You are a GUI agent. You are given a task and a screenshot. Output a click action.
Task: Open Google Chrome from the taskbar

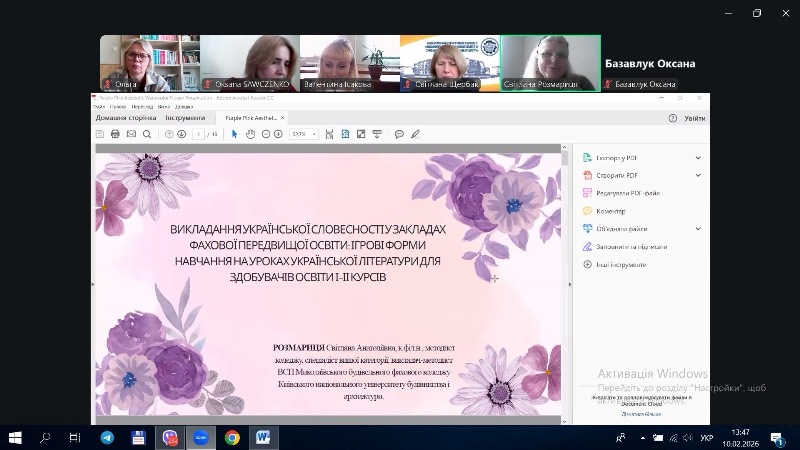pos(232,438)
